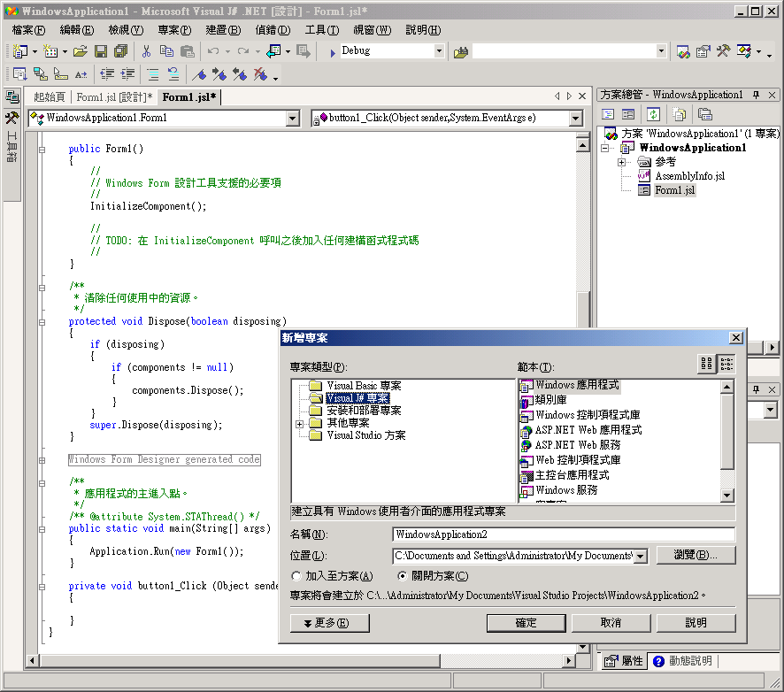Switch dialog templates to small icons view
The image size is (784, 692).
point(726,364)
